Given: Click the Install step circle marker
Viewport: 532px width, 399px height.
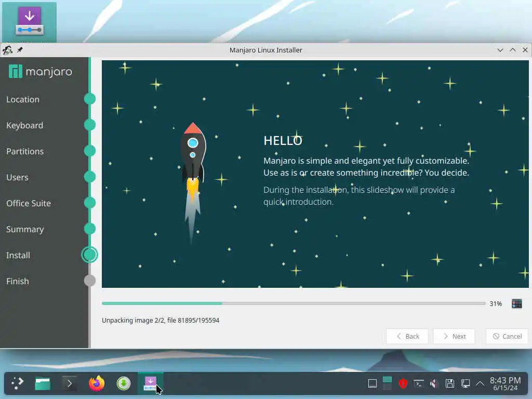Looking at the screenshot, I should pyautogui.click(x=89, y=255).
